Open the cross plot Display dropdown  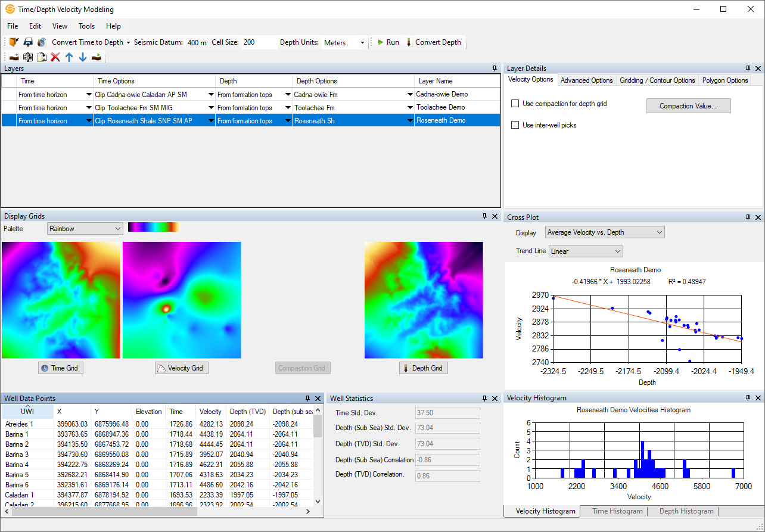tap(604, 232)
